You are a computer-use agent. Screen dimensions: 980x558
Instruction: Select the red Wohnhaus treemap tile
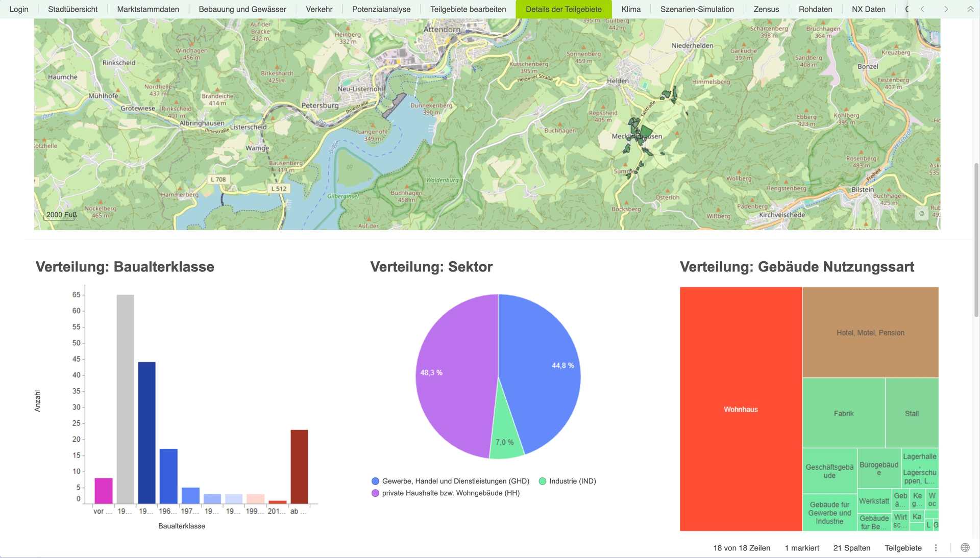pos(741,409)
